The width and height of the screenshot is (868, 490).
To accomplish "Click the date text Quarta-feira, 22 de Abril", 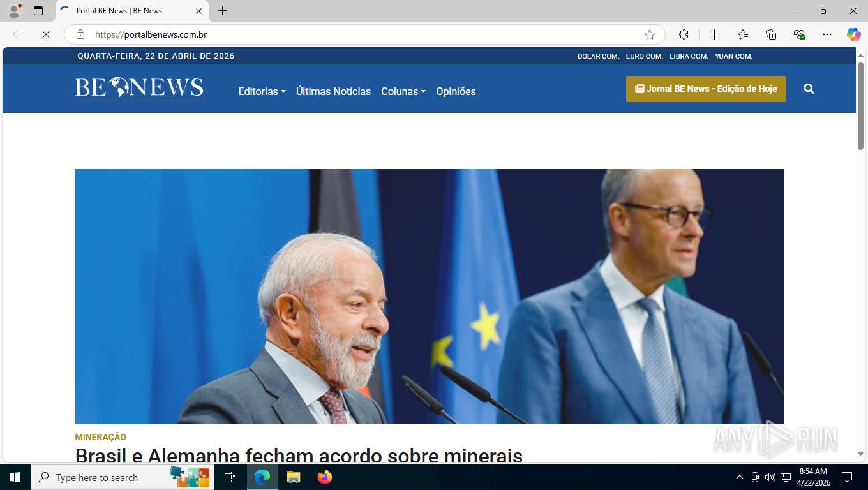I will pyautogui.click(x=156, y=56).
